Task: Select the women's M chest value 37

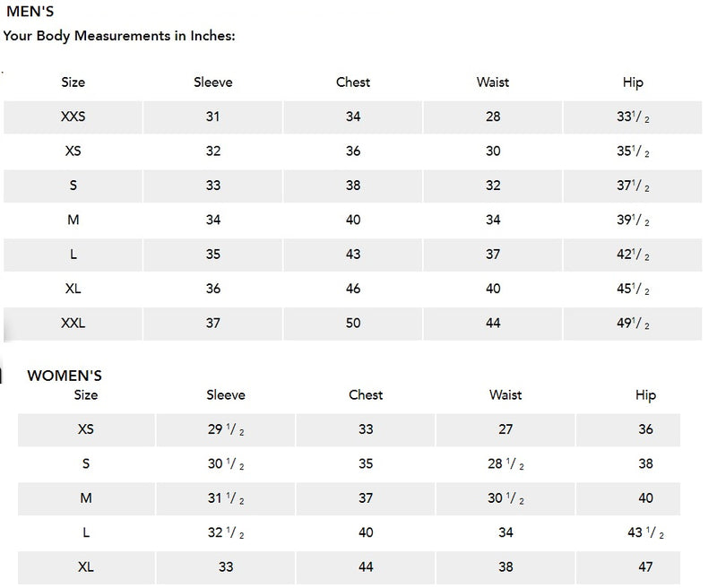Action: [x=366, y=498]
